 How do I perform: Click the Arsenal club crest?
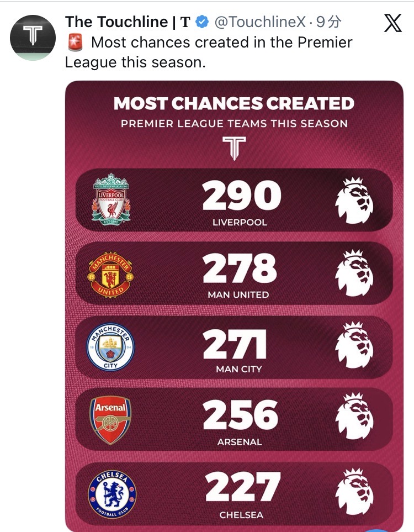click(111, 420)
